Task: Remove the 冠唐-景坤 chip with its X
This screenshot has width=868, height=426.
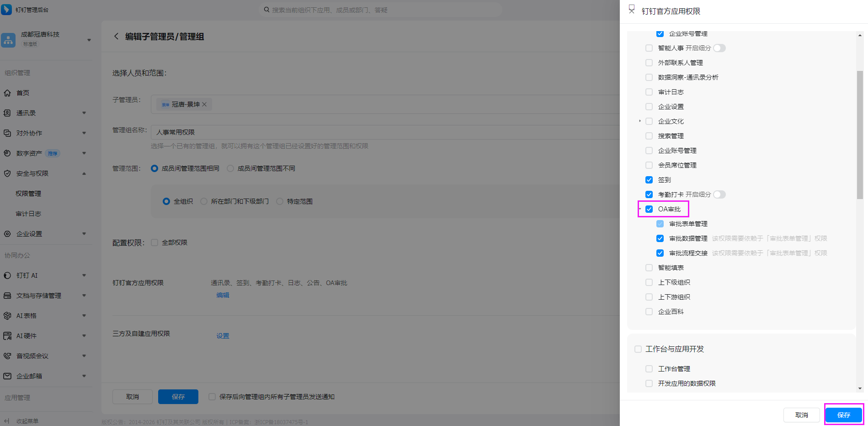Action: pos(204,104)
